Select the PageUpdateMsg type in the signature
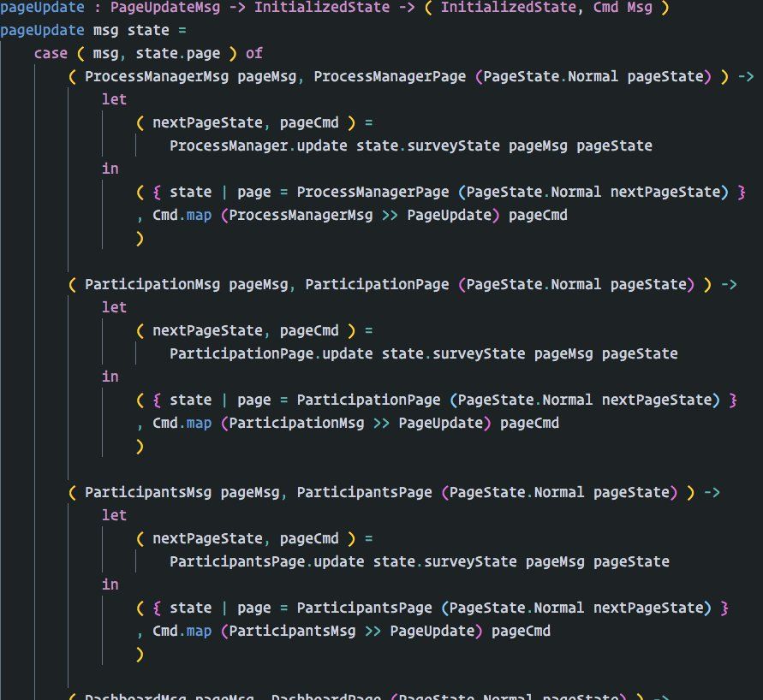The height and width of the screenshot is (700, 763). (165, 8)
